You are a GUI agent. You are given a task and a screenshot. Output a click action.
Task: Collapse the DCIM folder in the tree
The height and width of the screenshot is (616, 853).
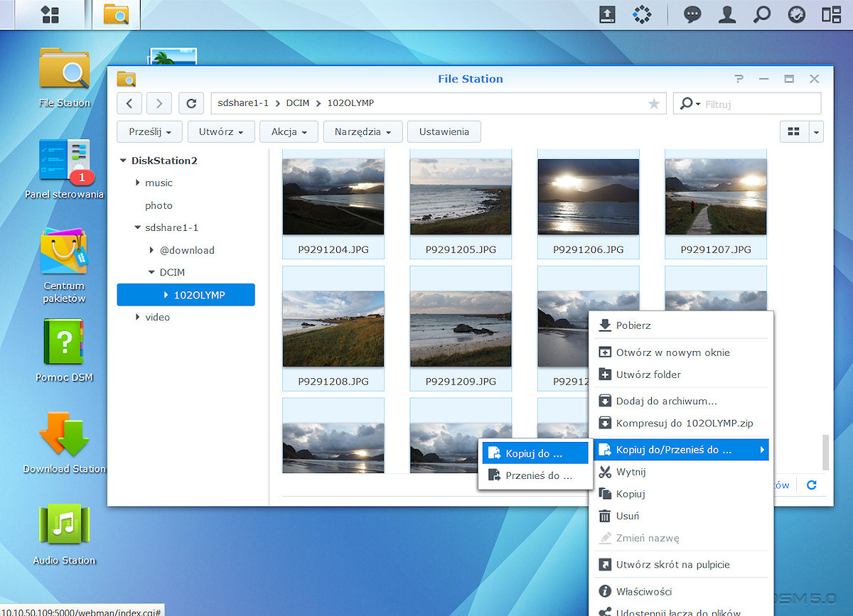(x=151, y=272)
